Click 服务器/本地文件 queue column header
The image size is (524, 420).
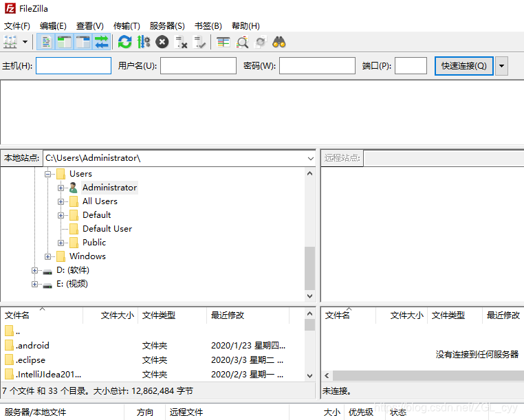pyautogui.click(x=63, y=412)
